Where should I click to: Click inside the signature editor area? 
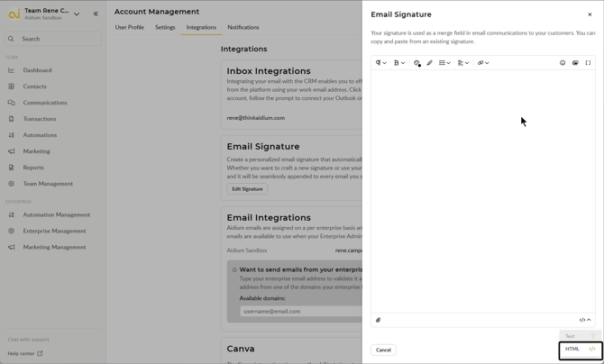(x=482, y=189)
